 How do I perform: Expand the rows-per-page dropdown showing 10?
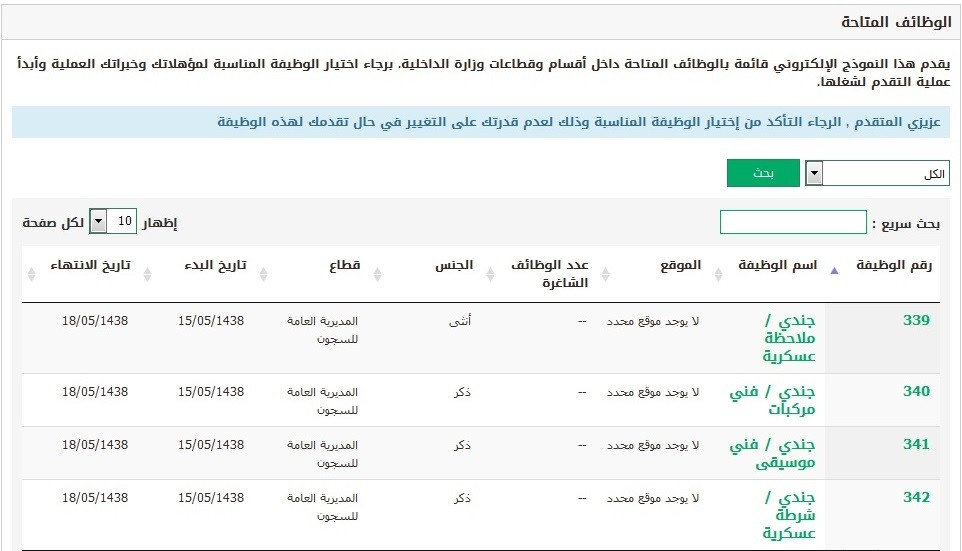(x=113, y=221)
